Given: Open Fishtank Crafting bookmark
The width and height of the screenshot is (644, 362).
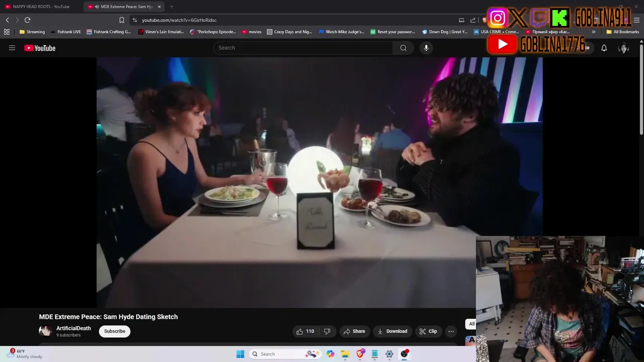Looking at the screenshot, I should coord(109,32).
